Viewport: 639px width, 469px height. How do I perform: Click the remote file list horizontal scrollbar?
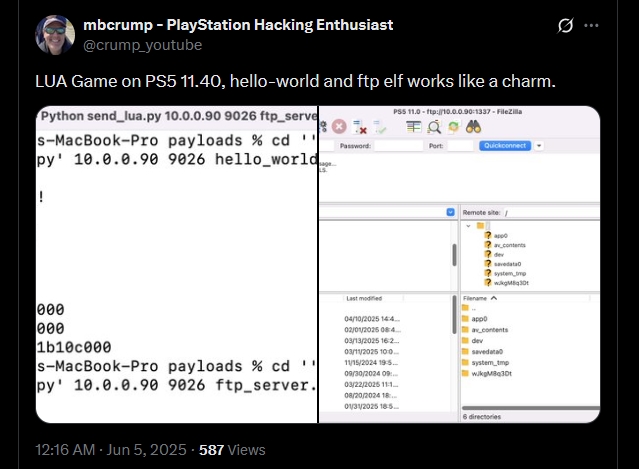coord(531,408)
